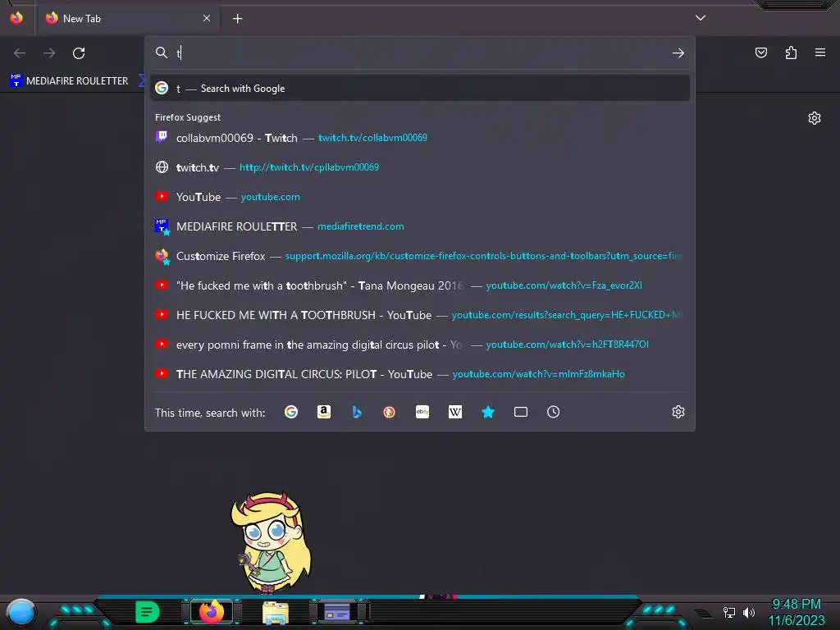
Task: Open Save to Pocket icon
Action: 761,52
